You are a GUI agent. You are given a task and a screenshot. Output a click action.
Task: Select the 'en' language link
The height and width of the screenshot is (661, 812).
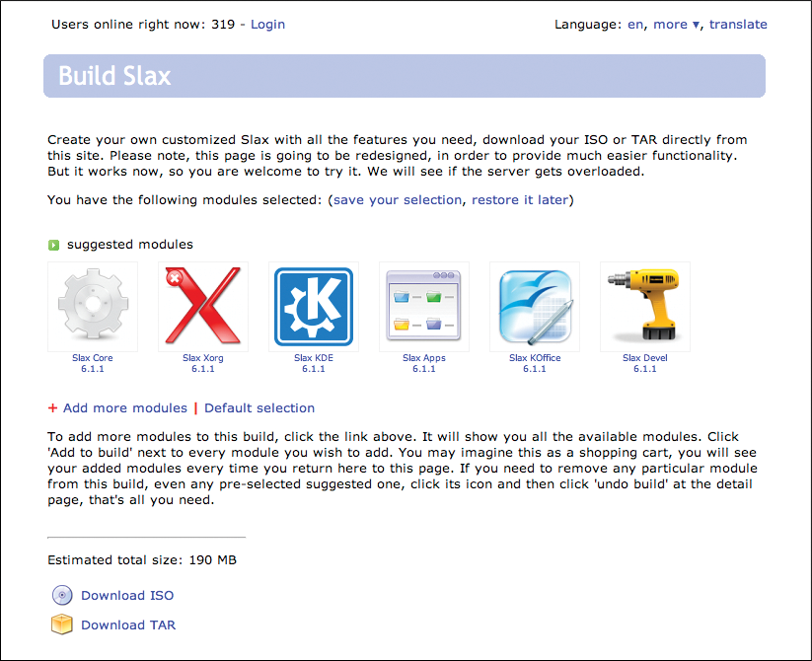pyautogui.click(x=635, y=25)
